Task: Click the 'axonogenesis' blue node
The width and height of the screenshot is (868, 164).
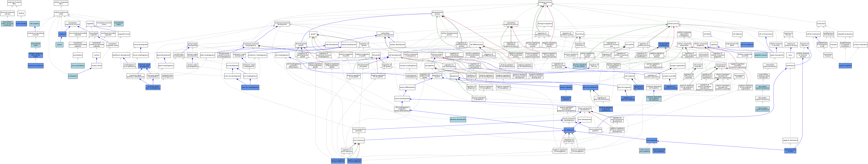Action: [569, 130]
